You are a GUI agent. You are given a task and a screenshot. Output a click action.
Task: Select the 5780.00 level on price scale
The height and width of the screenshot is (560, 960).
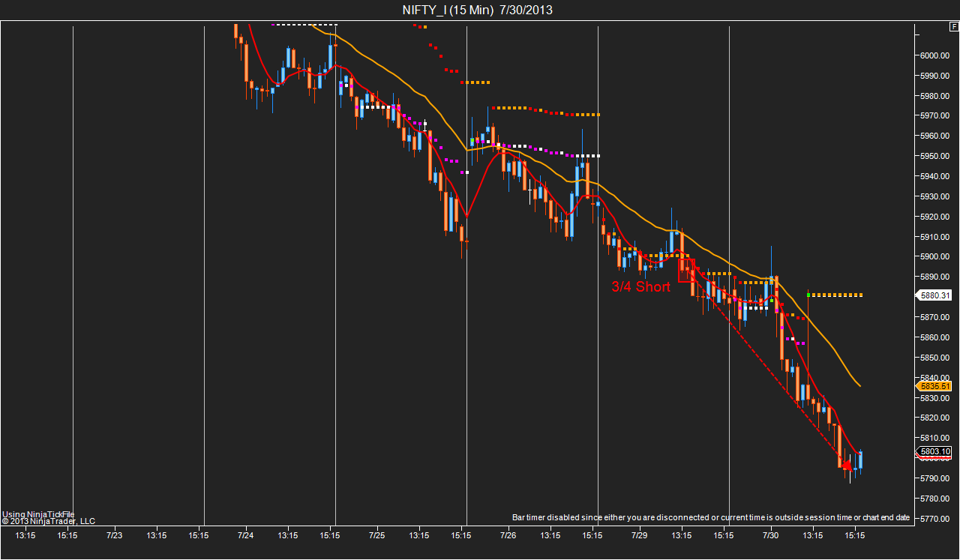(935, 499)
